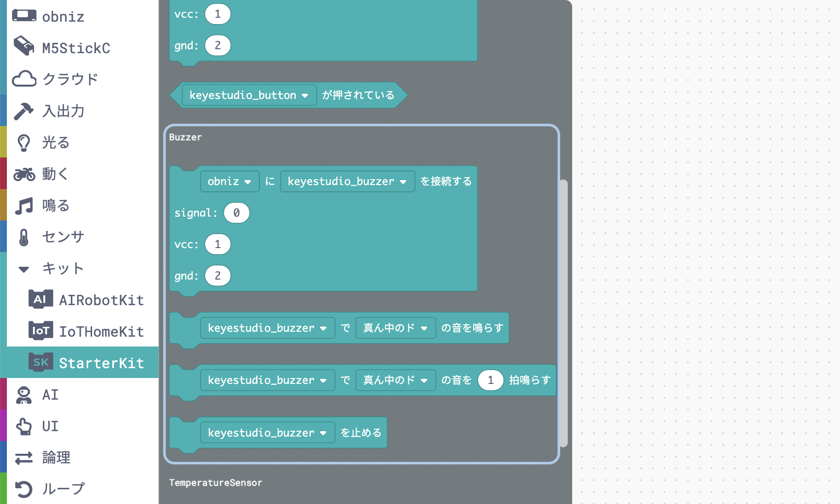Open the 光る lightbulb category
This screenshot has height=504, width=840.
pyautogui.click(x=24, y=142)
